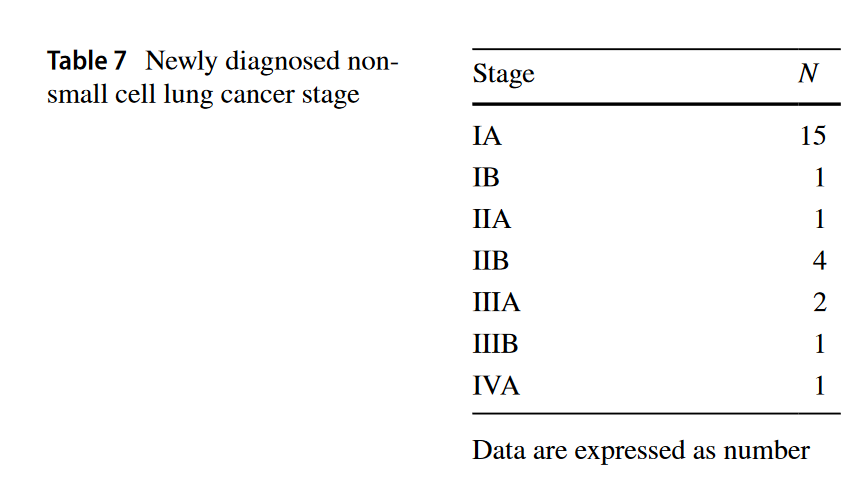
Task: Click the 'IIB' row label
Action: point(491,261)
